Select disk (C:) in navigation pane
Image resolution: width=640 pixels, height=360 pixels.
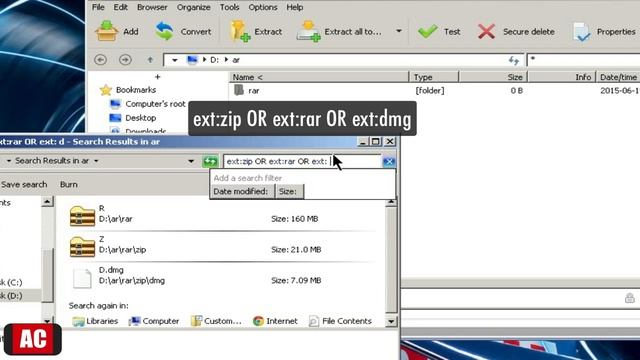[11, 282]
